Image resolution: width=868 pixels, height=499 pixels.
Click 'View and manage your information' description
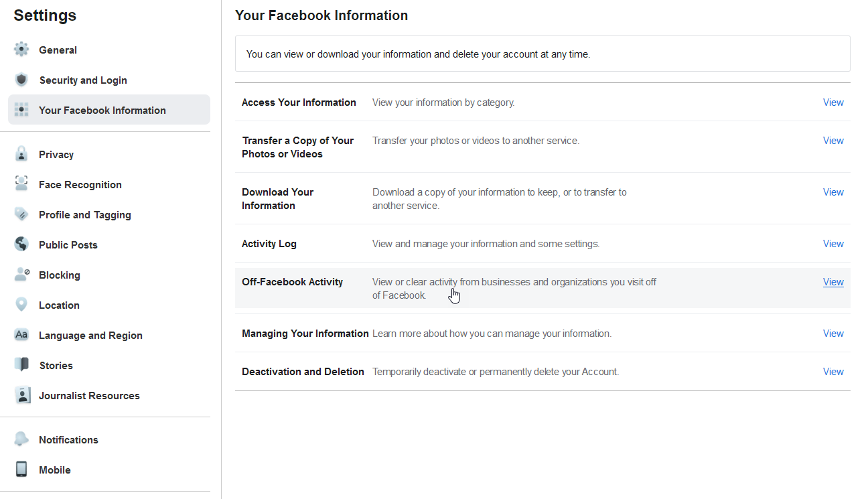486,244
